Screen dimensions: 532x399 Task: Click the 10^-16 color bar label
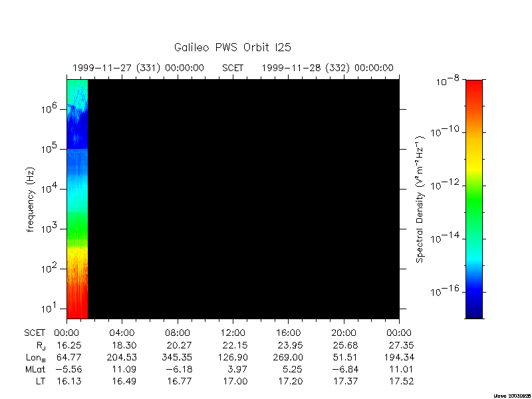(x=445, y=291)
